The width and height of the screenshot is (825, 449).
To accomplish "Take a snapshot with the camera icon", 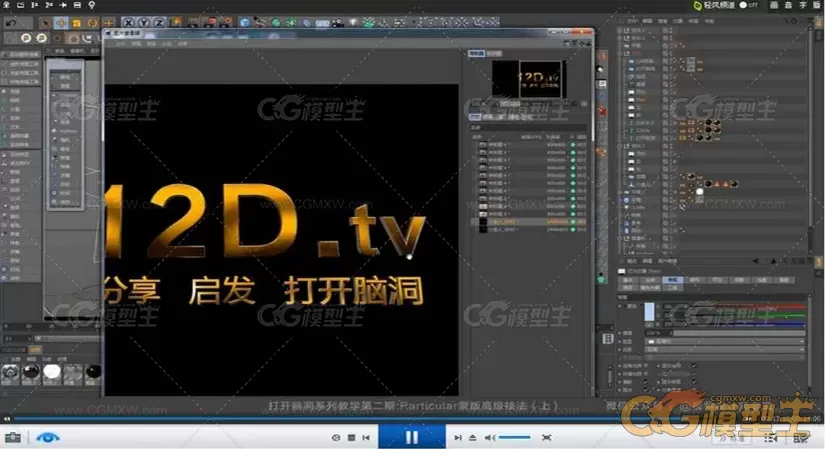I will [x=13, y=437].
